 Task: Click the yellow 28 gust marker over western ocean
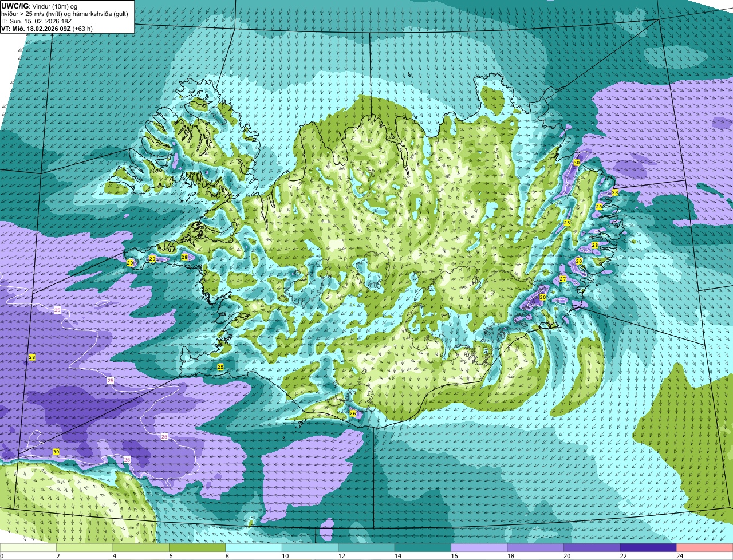click(32, 357)
